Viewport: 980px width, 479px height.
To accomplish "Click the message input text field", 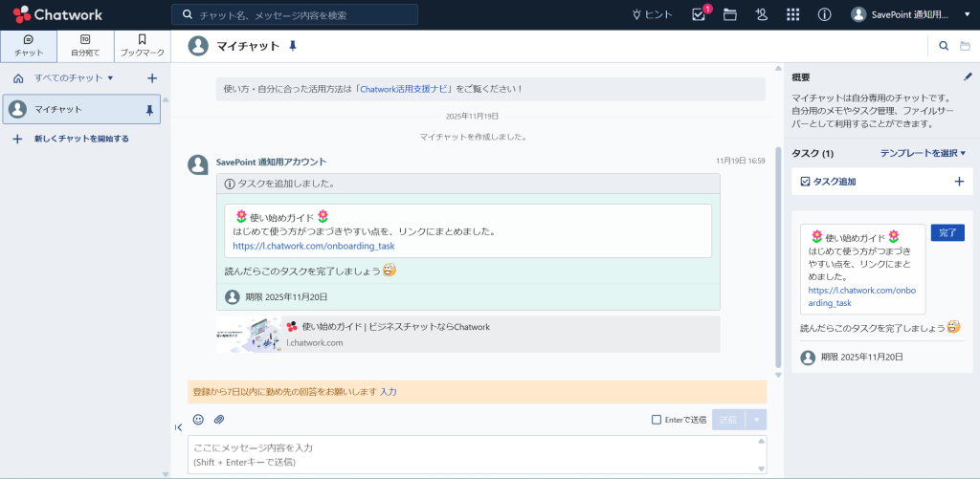I will (469, 454).
